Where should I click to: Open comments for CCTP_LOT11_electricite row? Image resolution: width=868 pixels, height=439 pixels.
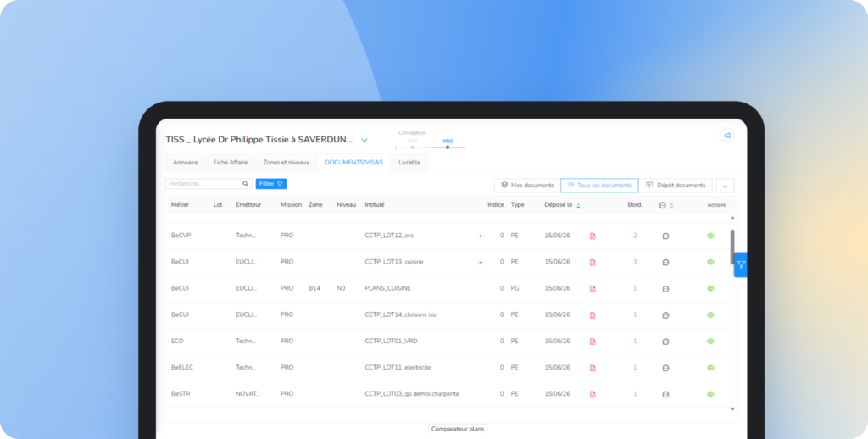tap(665, 368)
